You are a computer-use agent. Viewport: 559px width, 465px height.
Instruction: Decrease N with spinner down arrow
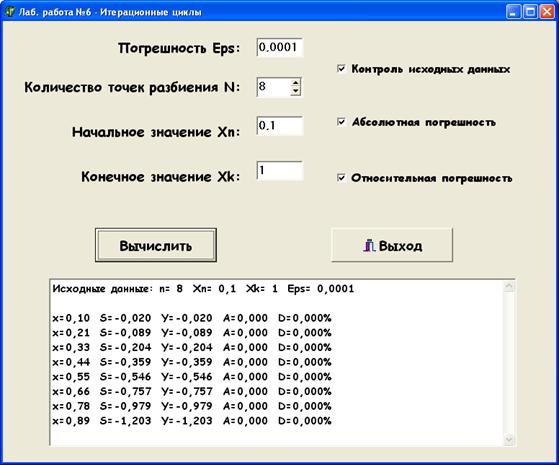click(x=295, y=91)
